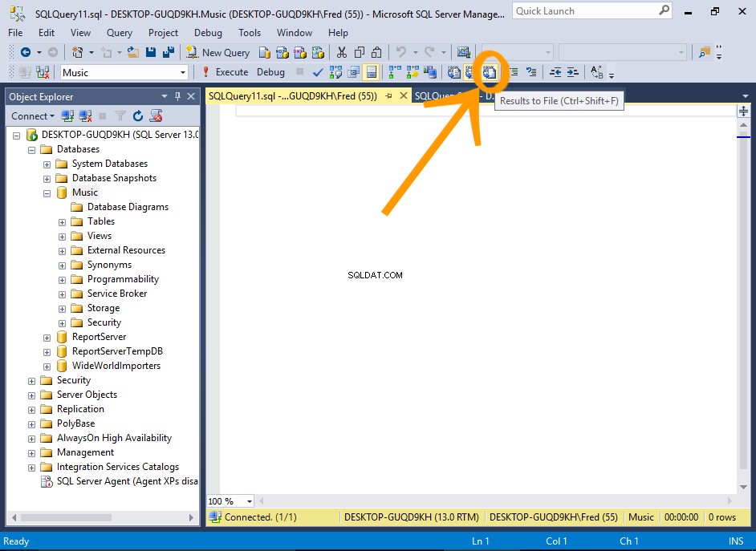Expand the Management node

pos(31,453)
